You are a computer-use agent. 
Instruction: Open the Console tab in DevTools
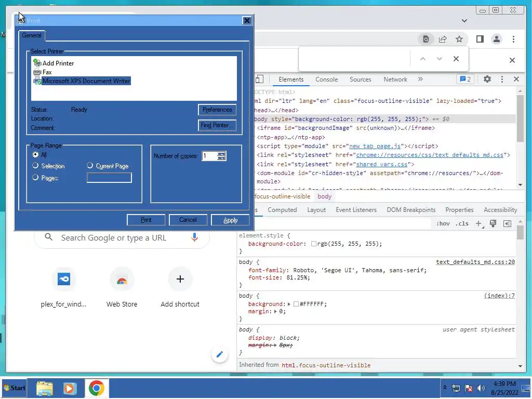(326, 79)
